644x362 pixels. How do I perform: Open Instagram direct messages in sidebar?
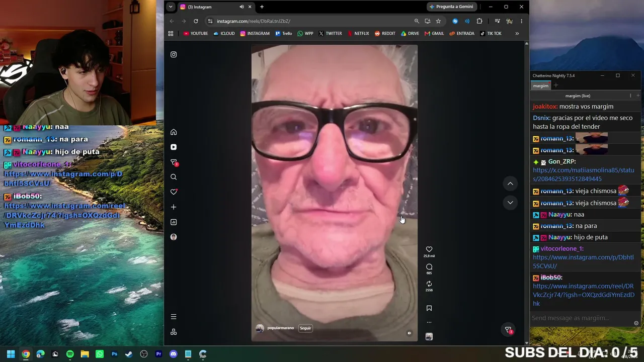tap(174, 162)
